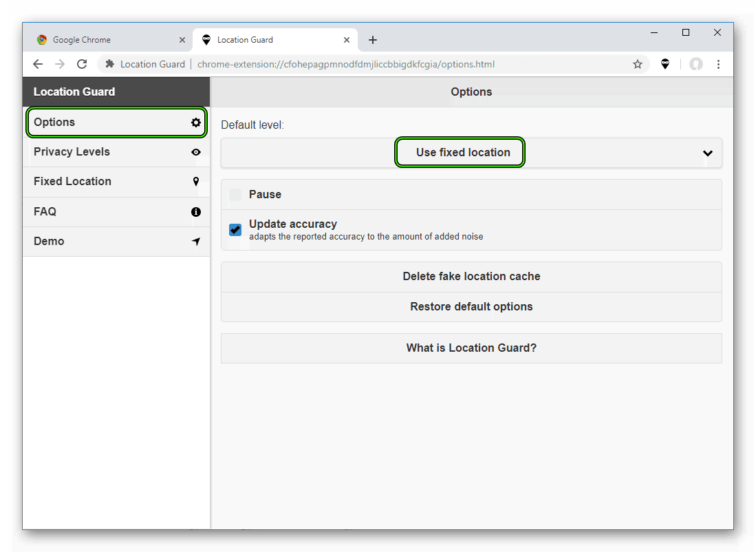Open the Chrome profile avatar
This screenshot has height=552, width=756.
point(695,64)
